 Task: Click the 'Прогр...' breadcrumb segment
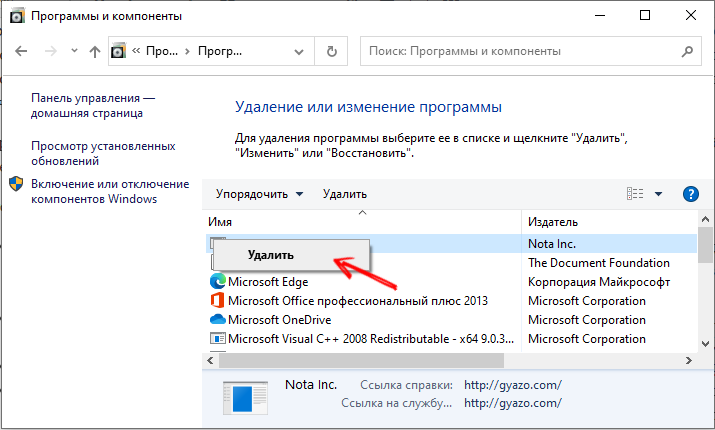click(220, 51)
